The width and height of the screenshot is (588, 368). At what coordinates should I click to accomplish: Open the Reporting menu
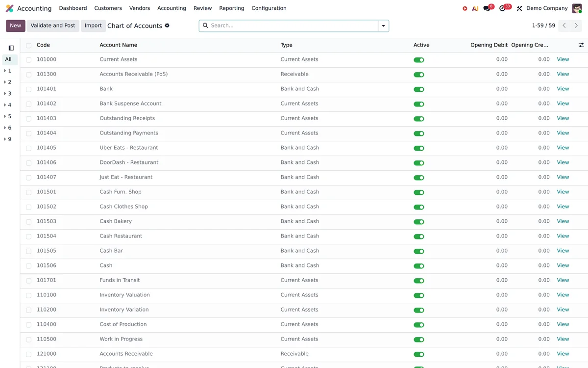point(232,8)
